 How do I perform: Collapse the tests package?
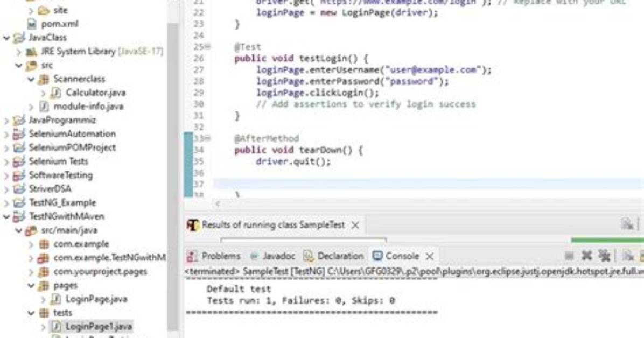pyautogui.click(x=31, y=313)
